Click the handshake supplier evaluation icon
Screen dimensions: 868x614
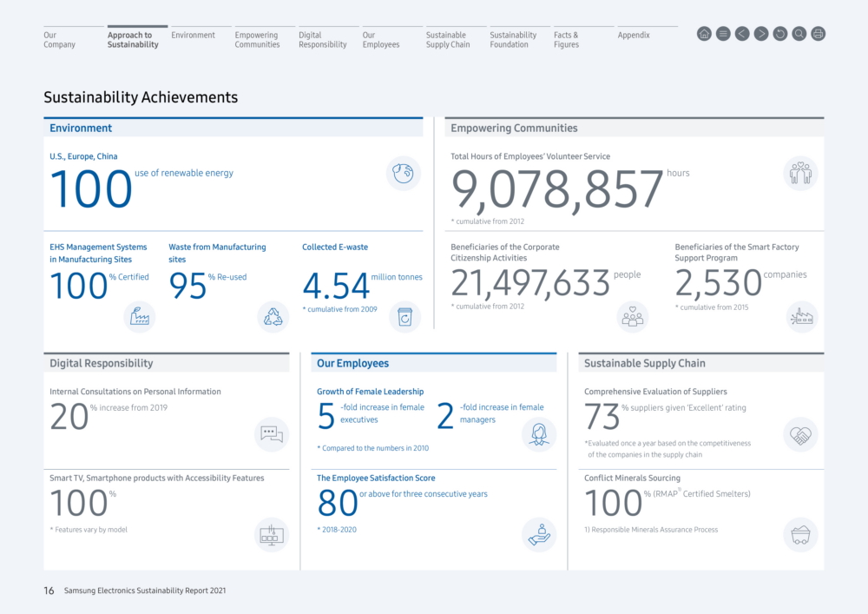click(x=800, y=435)
